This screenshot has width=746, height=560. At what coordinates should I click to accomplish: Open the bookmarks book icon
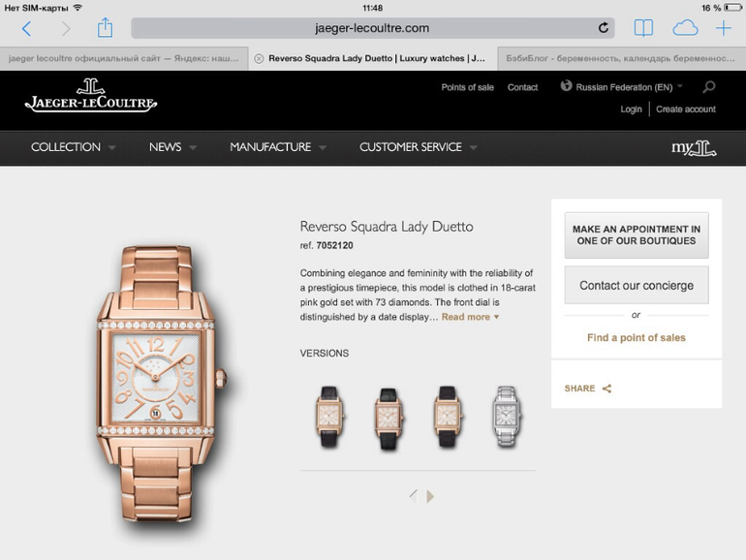(643, 28)
